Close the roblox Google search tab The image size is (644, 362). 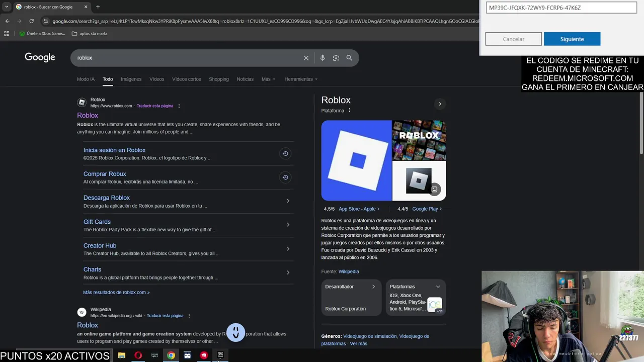pos(86,7)
